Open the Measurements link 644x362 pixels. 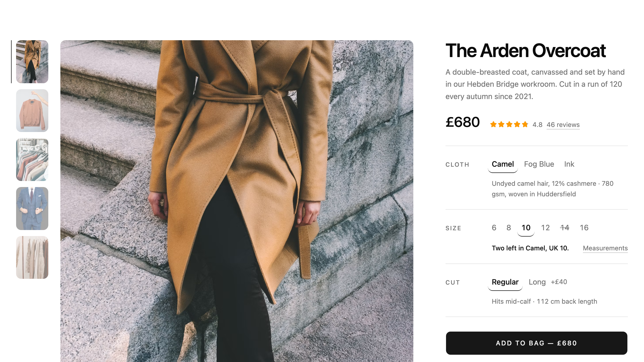(605, 248)
